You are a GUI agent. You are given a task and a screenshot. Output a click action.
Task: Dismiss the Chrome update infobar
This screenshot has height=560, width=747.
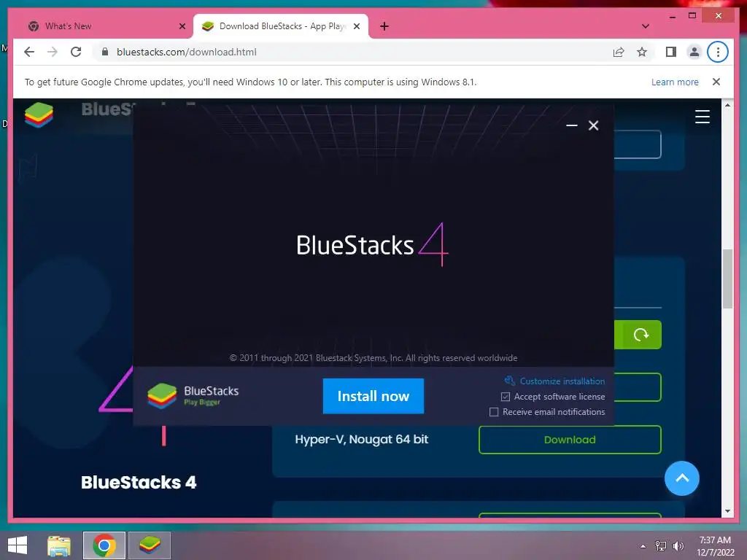716,82
